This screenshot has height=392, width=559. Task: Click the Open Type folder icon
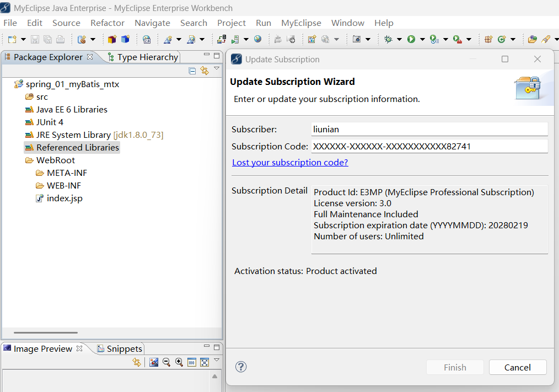532,39
